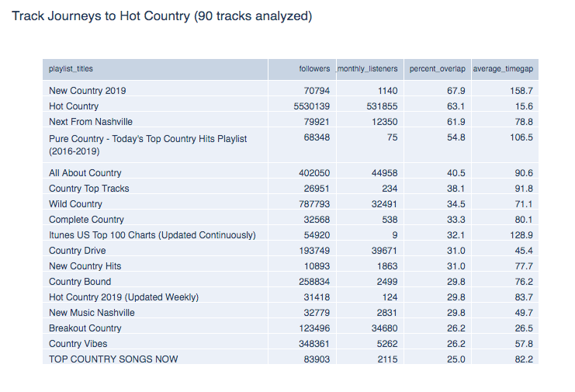Viewport: 575px width, 392px height.
Task: Click percent overlap value 67.9
Action: coord(455,91)
